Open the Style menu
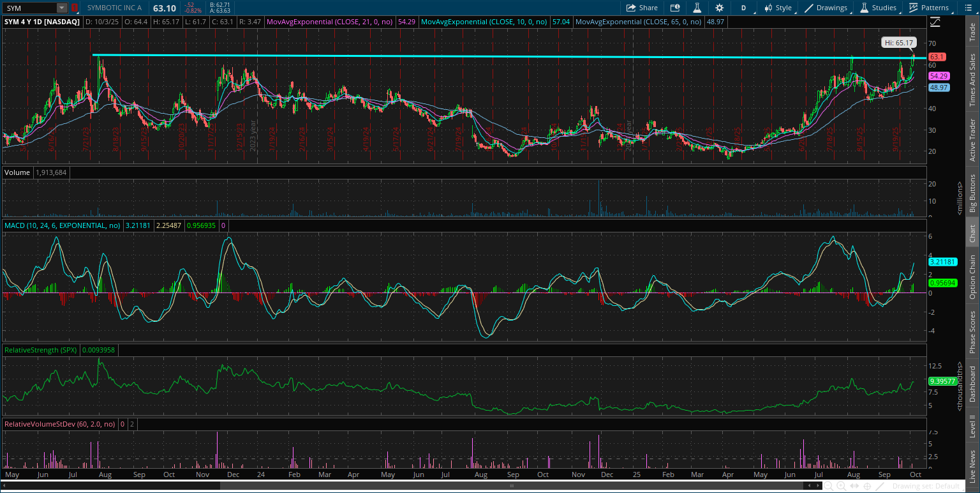Image resolution: width=980 pixels, height=493 pixels. click(778, 8)
